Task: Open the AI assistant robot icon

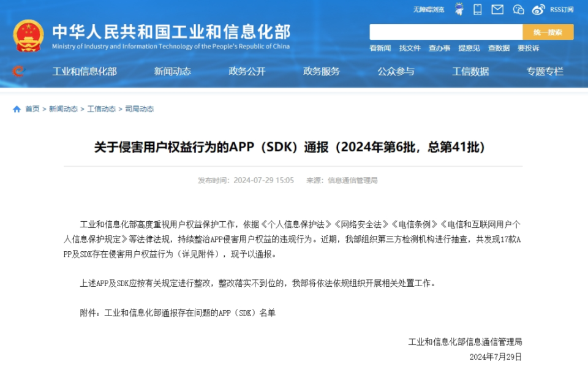Action: click(x=459, y=9)
